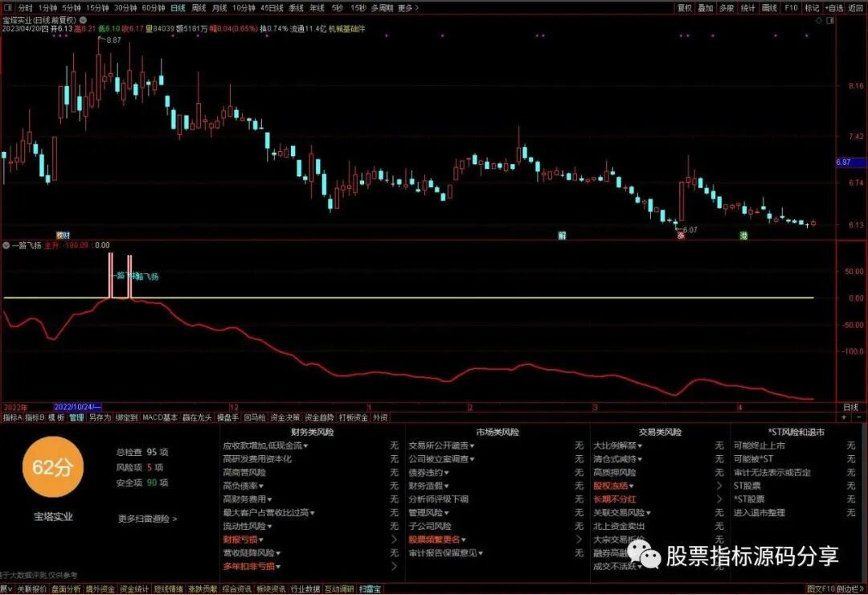Click the green 港 marker on the chart bottom
This screenshot has width=868, height=595.
743,236
